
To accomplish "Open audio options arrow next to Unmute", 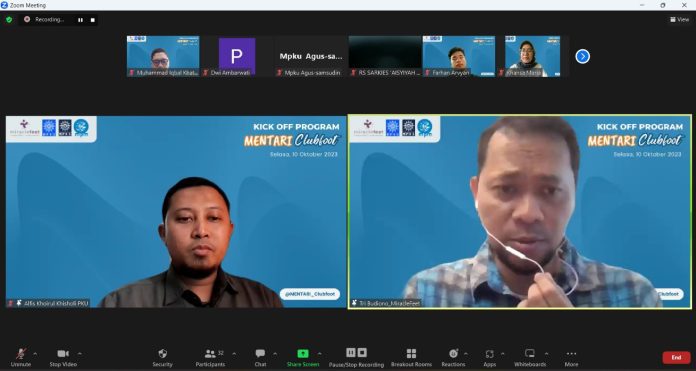I will pos(35,354).
